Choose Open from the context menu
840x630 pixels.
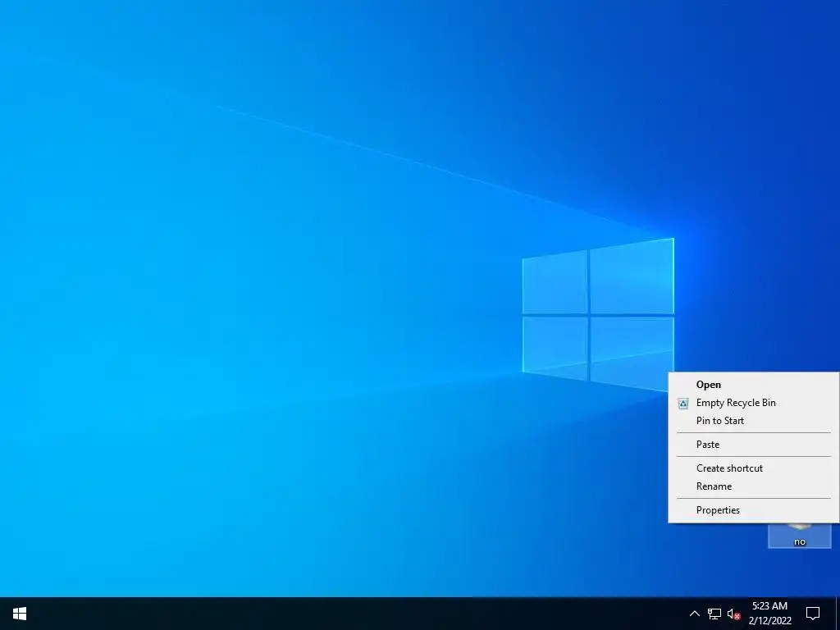pos(753,385)
